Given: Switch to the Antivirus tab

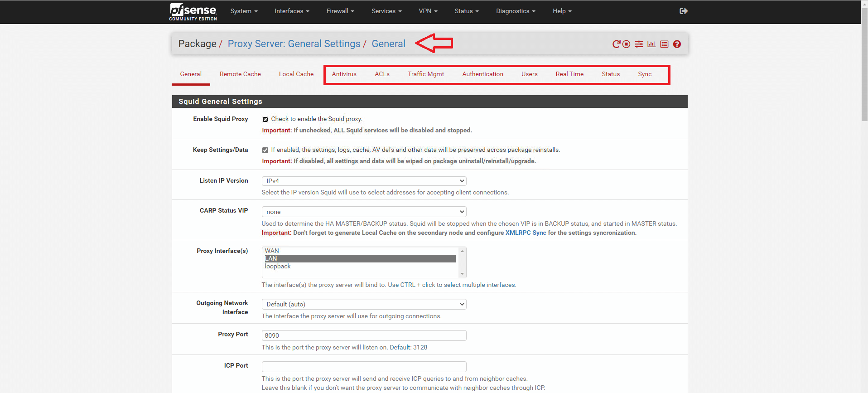Looking at the screenshot, I should pos(344,74).
